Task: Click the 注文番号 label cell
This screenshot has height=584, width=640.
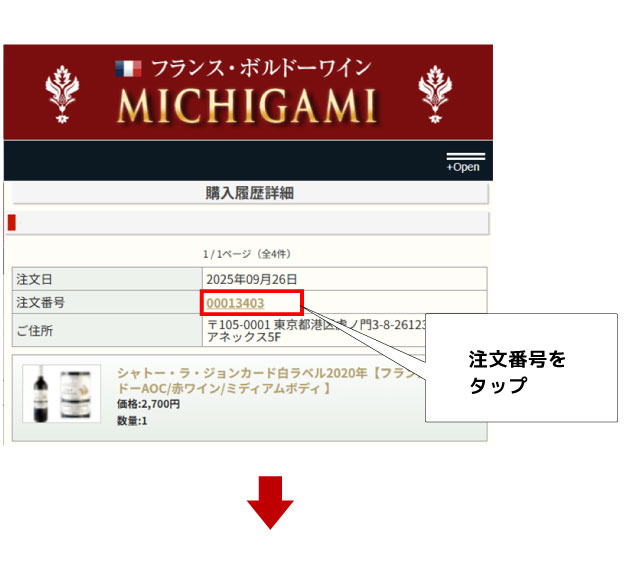Action: pyautogui.click(x=107, y=302)
